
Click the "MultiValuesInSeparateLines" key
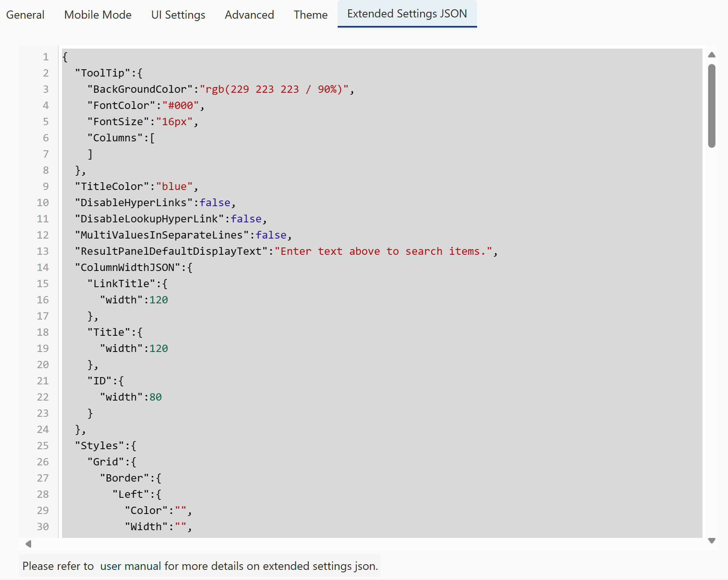click(x=162, y=235)
